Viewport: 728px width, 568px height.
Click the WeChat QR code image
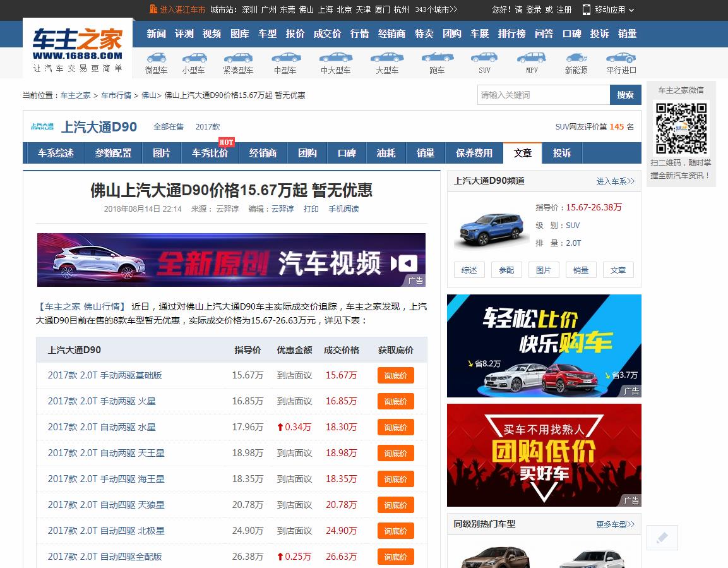coord(681,129)
